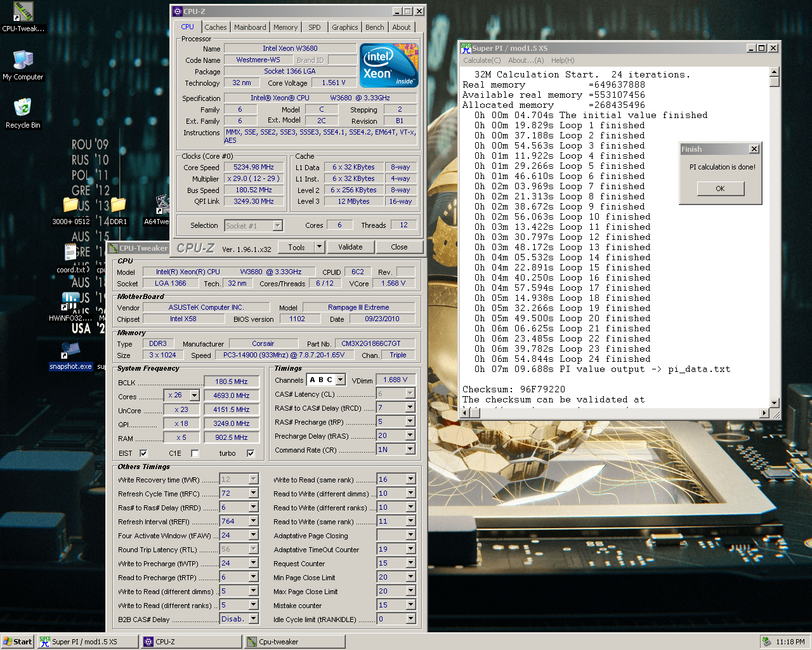
Task: Click the UnCore multiplier field
Action: click(x=181, y=409)
